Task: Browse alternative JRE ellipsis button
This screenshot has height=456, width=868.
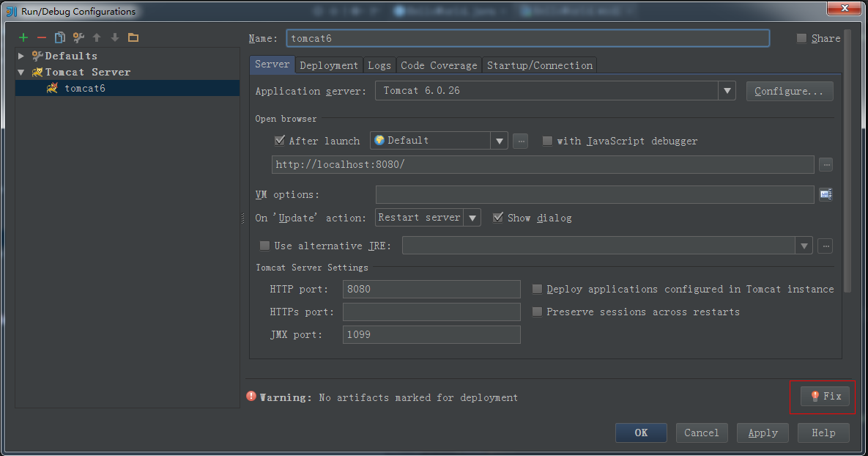Action: pos(826,246)
